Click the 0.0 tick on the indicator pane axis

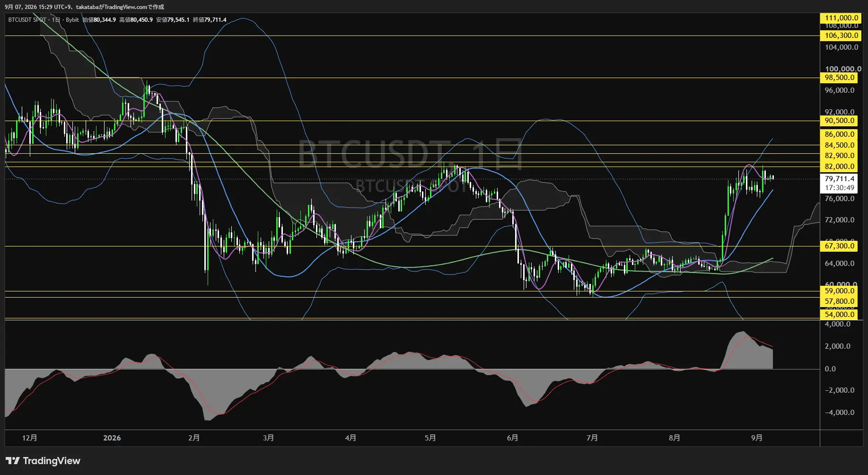point(830,369)
